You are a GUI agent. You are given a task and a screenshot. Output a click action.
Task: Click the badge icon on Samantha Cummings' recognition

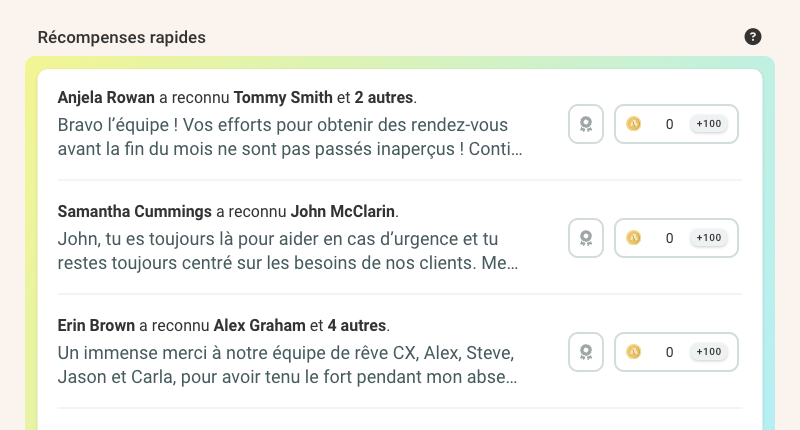pyautogui.click(x=585, y=238)
